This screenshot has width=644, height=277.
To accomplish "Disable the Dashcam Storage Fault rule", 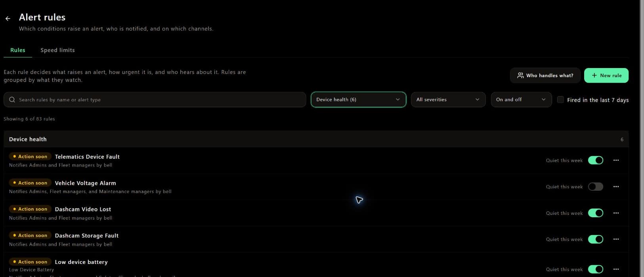I will coord(596,239).
